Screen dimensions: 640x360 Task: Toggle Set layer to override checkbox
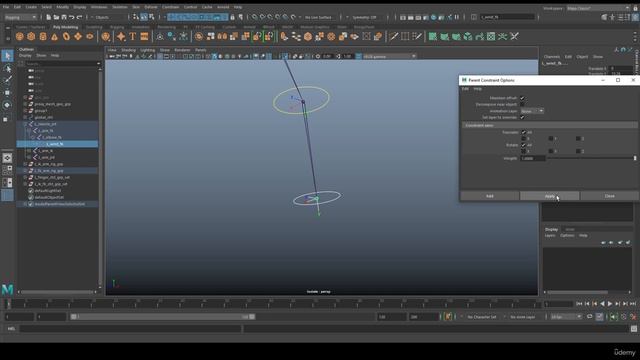(x=522, y=118)
